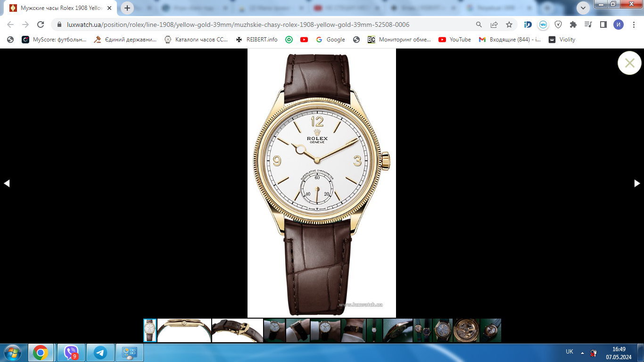The image size is (644, 362).
Task: Open the Єдиний державний bookmark
Action: point(125,40)
